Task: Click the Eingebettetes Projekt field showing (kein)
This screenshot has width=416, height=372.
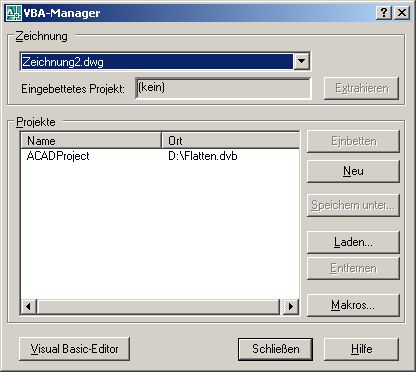Action: click(x=223, y=88)
